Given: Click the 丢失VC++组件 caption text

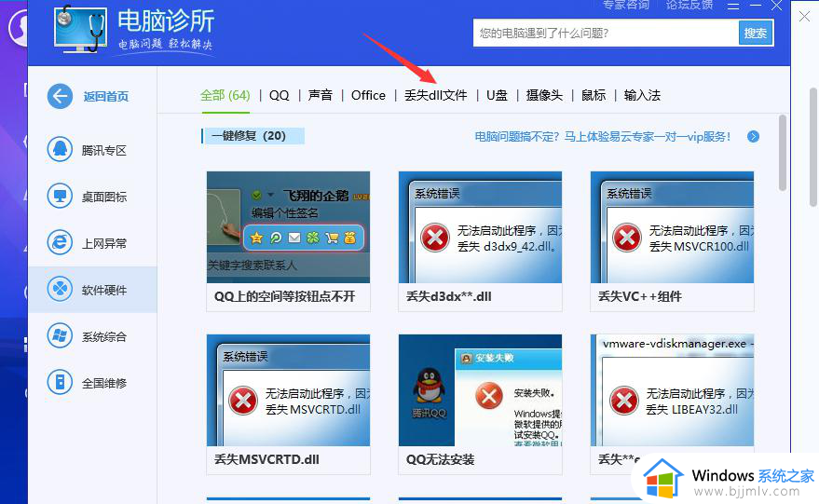Looking at the screenshot, I should point(640,296).
